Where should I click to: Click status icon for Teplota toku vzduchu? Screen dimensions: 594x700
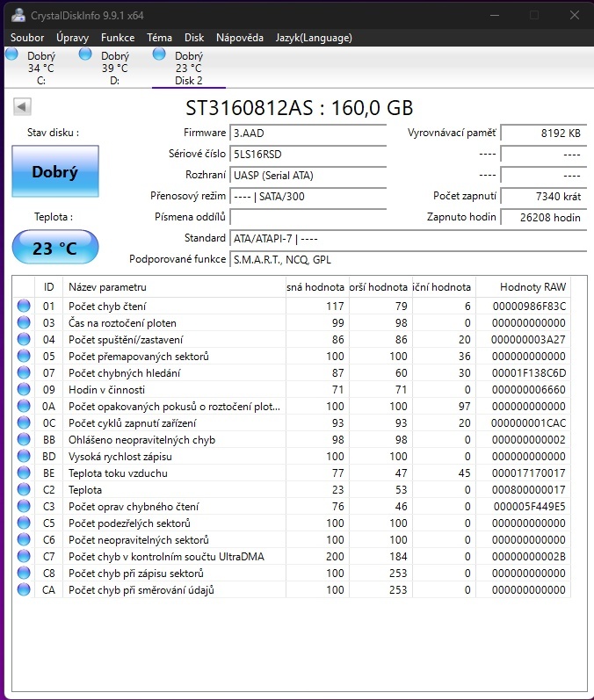24,473
